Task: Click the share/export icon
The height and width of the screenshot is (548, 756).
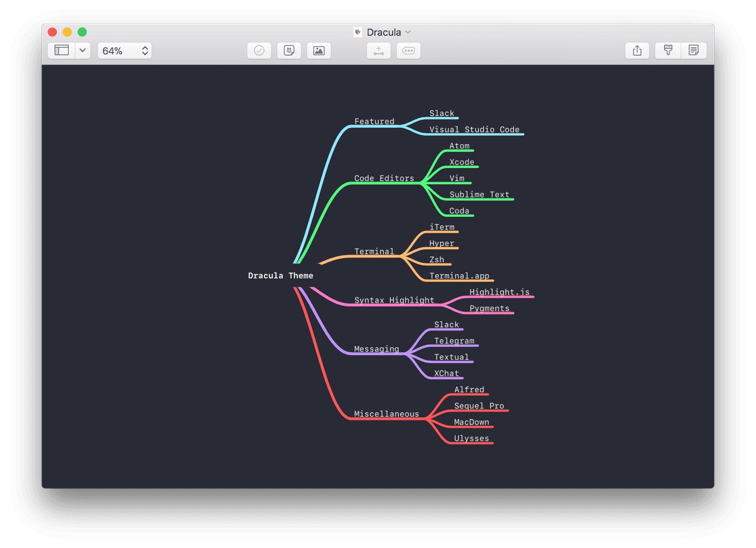Action: [x=637, y=50]
